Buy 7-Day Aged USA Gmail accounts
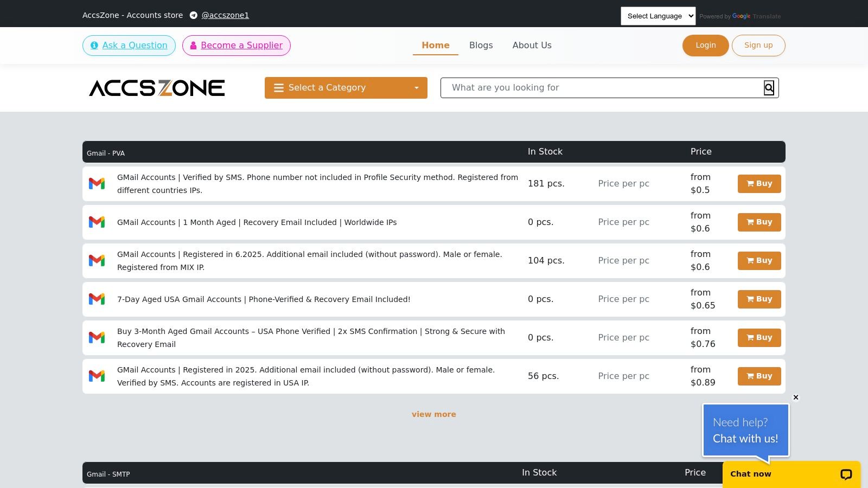 tap(759, 299)
